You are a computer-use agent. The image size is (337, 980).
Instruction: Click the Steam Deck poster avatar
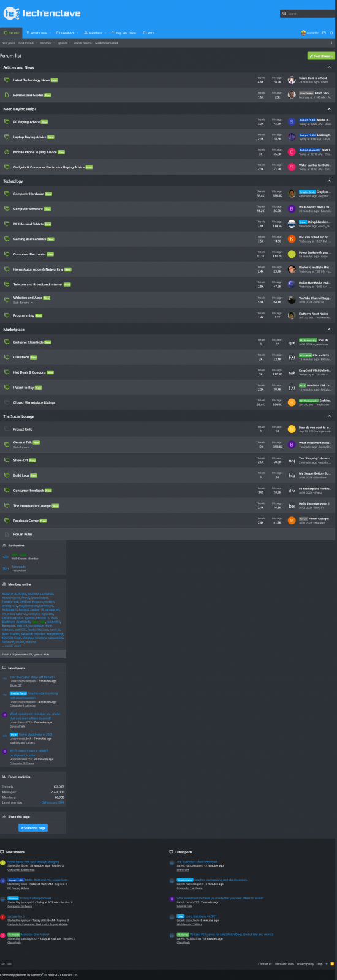coord(292,80)
